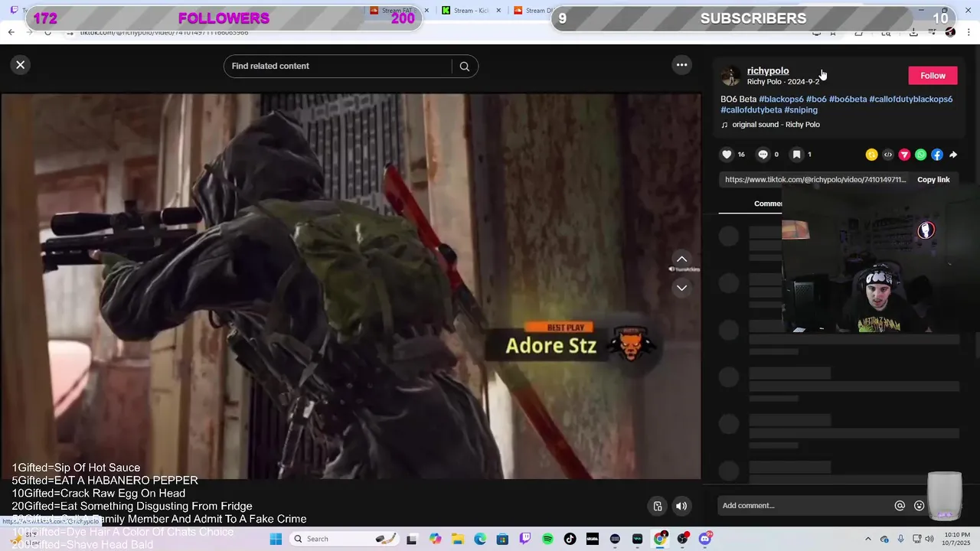This screenshot has width=980, height=551.
Task: Close the TikTok video viewer
Action: 21,65
